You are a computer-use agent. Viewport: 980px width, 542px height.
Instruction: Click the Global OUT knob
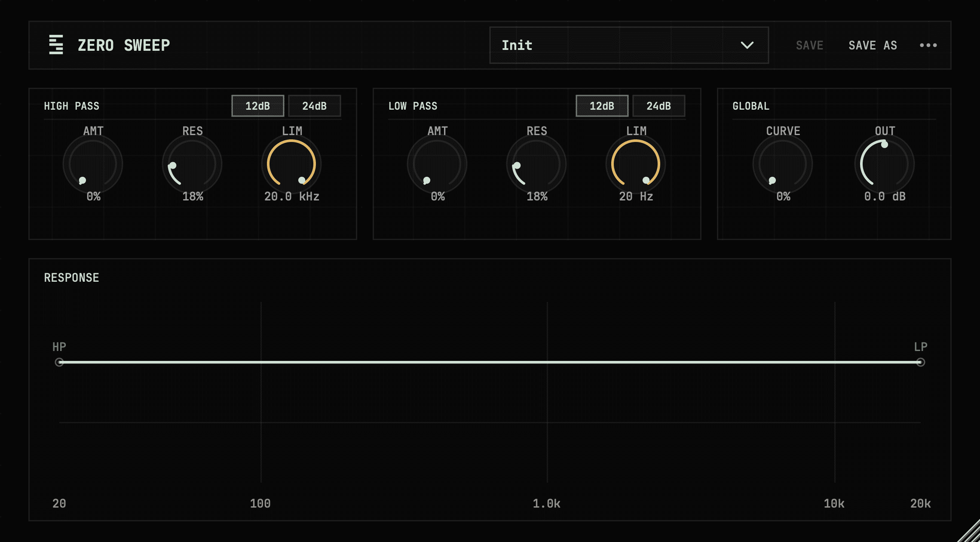click(885, 164)
